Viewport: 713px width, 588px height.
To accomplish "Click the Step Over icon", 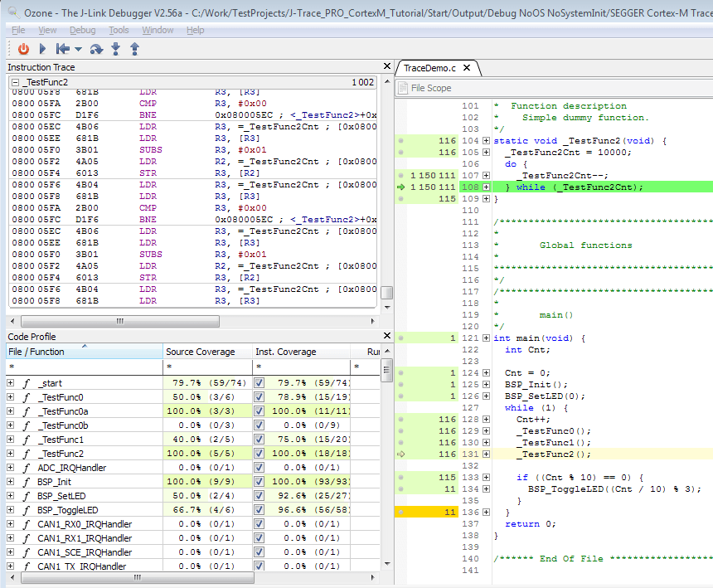I will tap(96, 49).
